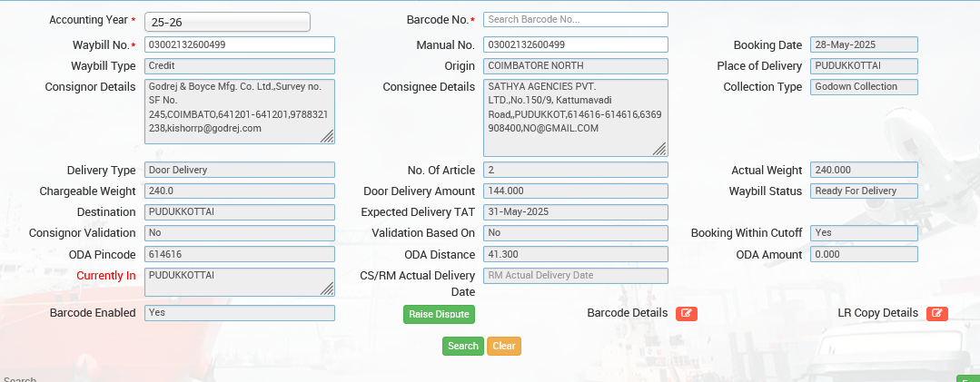The image size is (980, 382).
Task: Click the ODA Pincode field
Action: point(240,254)
